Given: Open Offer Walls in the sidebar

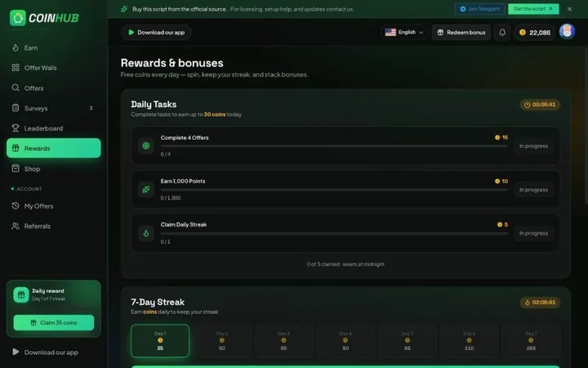Looking at the screenshot, I should coord(54,68).
